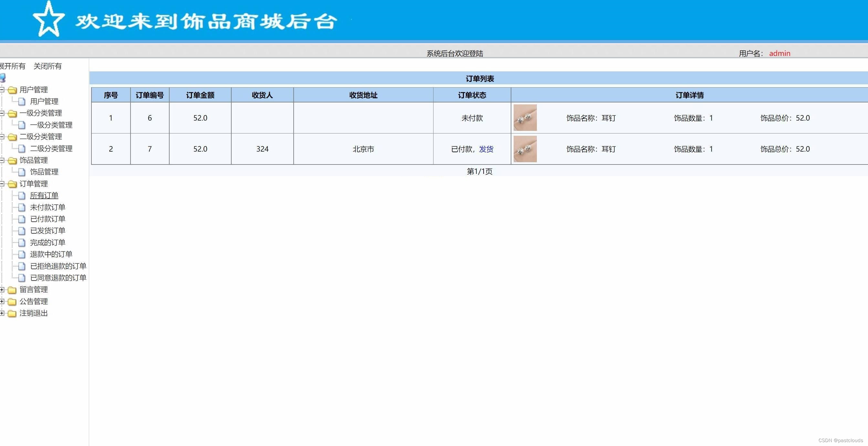Screen dimensions: 868x446
Task: Click the root node icon above 用户管理
Action: tap(3, 78)
